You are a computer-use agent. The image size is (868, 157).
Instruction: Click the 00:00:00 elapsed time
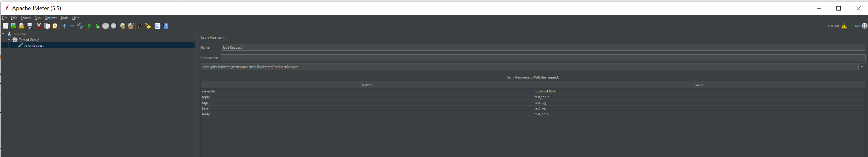pos(832,26)
